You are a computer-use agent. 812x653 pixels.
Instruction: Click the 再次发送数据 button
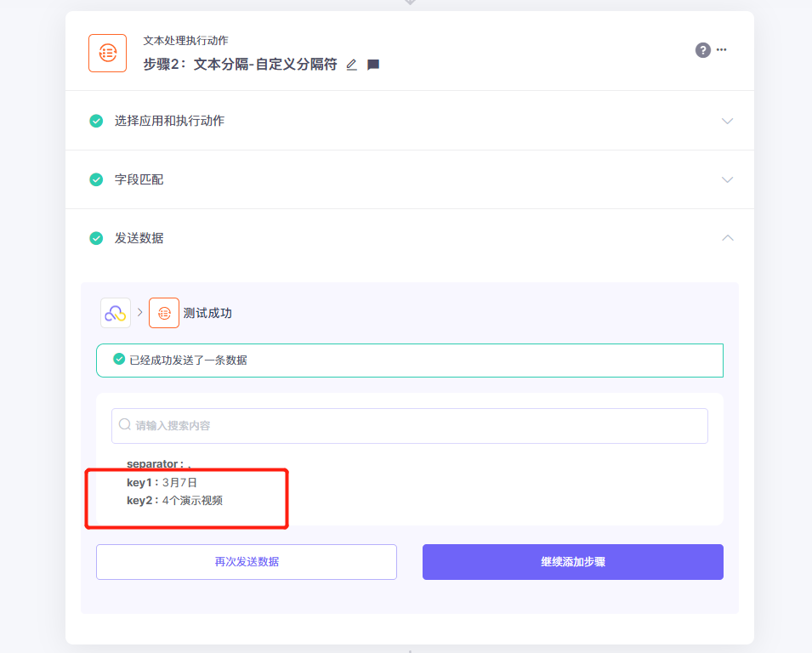click(x=247, y=562)
